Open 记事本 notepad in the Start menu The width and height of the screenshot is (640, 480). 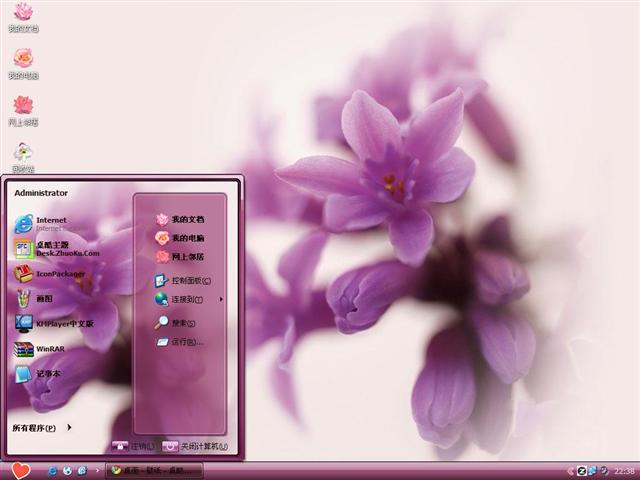tap(38, 374)
